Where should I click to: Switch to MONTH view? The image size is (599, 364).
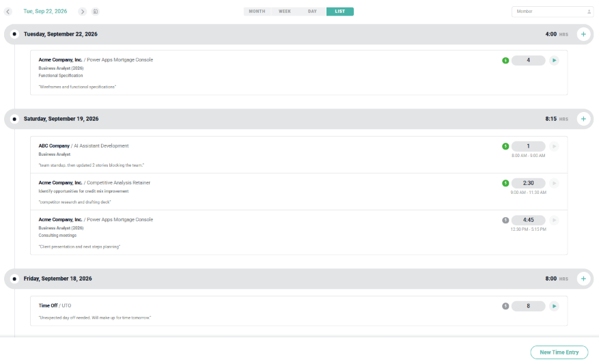257,12
